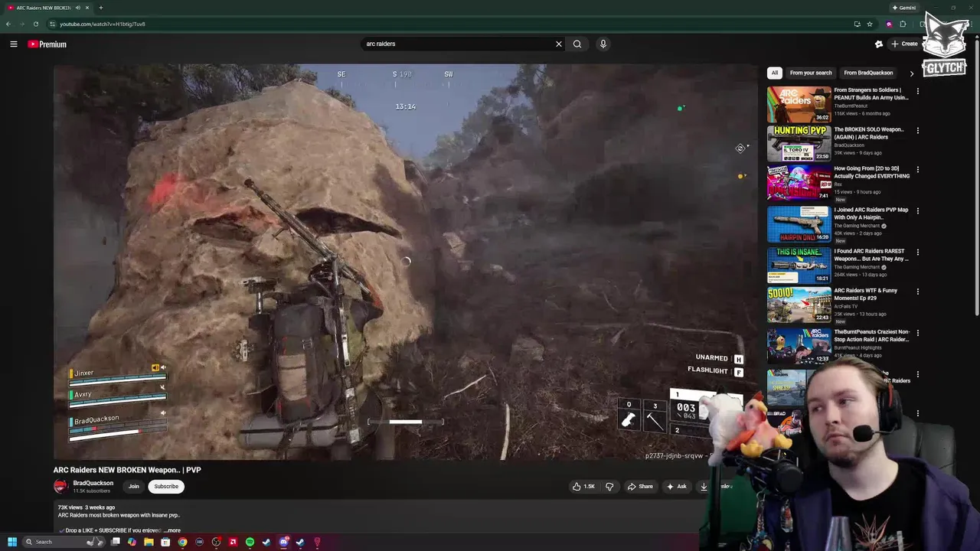Screen dimensions: 980x551
Task: Go to YouTube Premium home logo
Action: point(47,44)
